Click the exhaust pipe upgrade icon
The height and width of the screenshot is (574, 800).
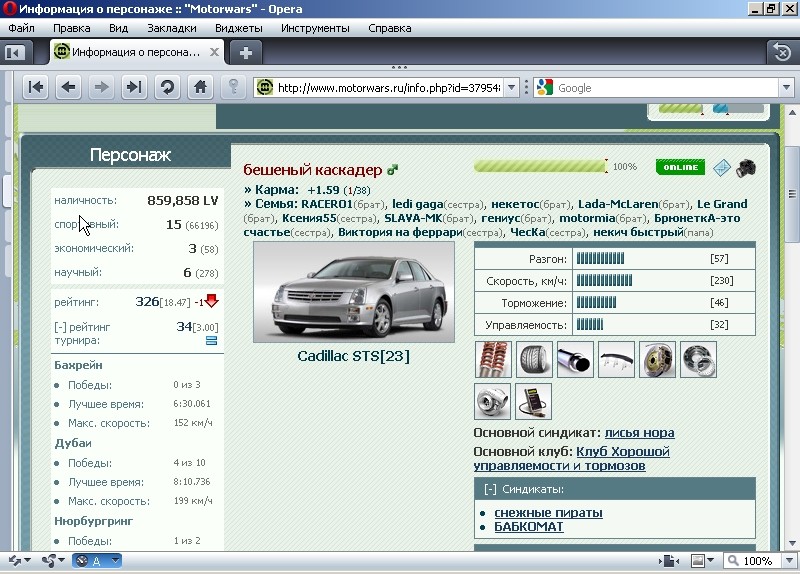[575, 360]
